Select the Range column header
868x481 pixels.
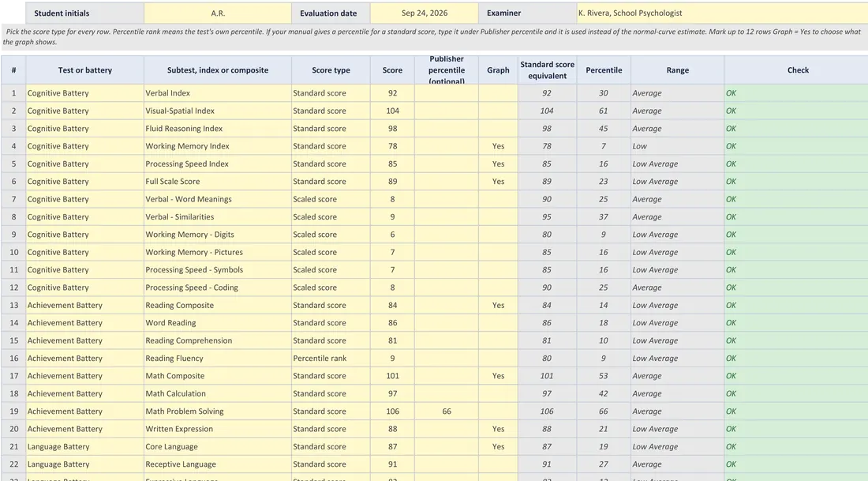pyautogui.click(x=677, y=70)
